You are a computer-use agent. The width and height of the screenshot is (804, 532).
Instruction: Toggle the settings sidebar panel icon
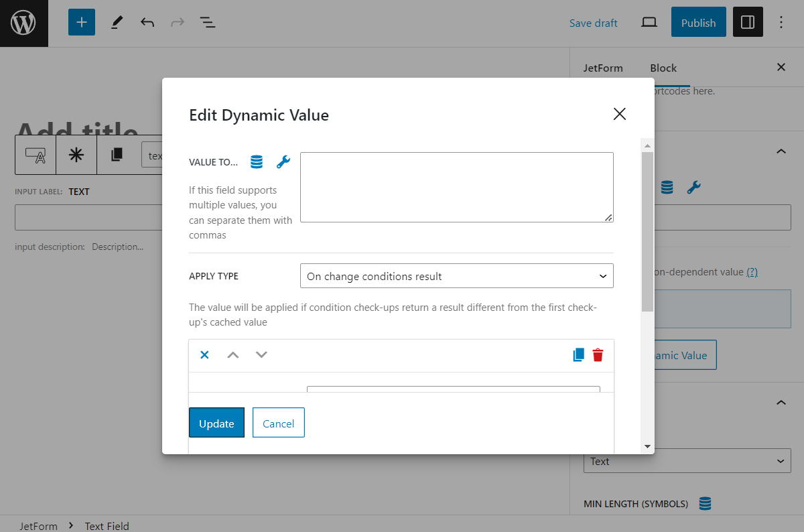point(748,22)
